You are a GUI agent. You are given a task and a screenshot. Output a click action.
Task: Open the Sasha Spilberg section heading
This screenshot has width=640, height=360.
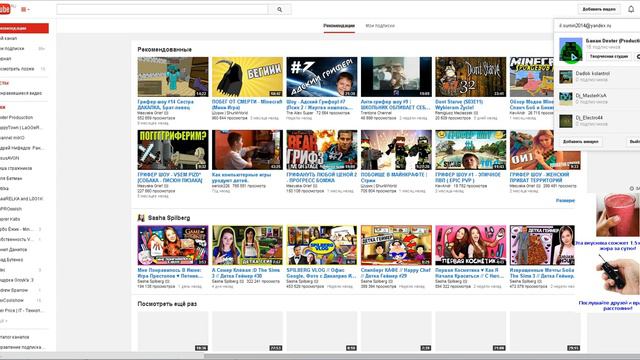(x=169, y=218)
